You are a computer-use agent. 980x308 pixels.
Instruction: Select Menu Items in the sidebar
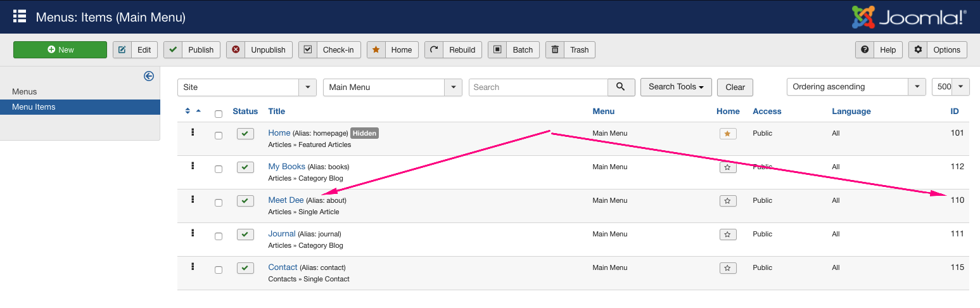tap(34, 107)
